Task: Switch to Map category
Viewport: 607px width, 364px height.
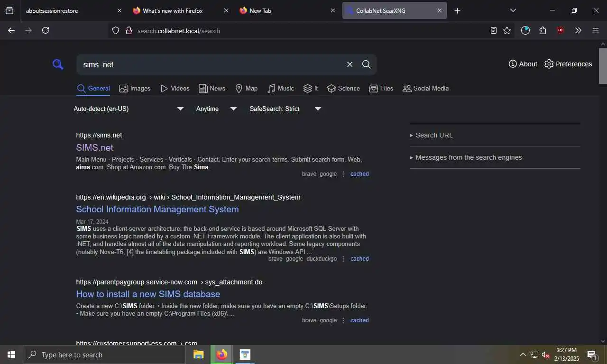Action: [247, 89]
